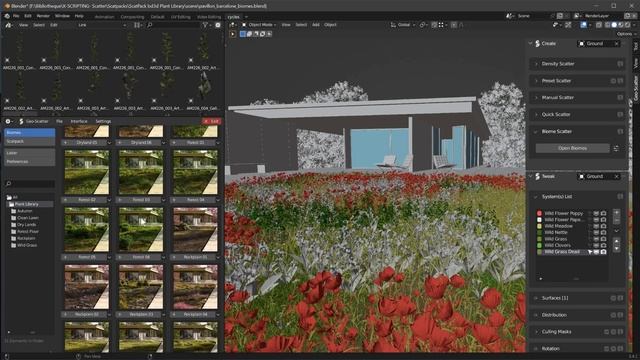Click the viewport editor type icon left of Object Mode
This screenshot has width=640, height=360.
click(233, 25)
